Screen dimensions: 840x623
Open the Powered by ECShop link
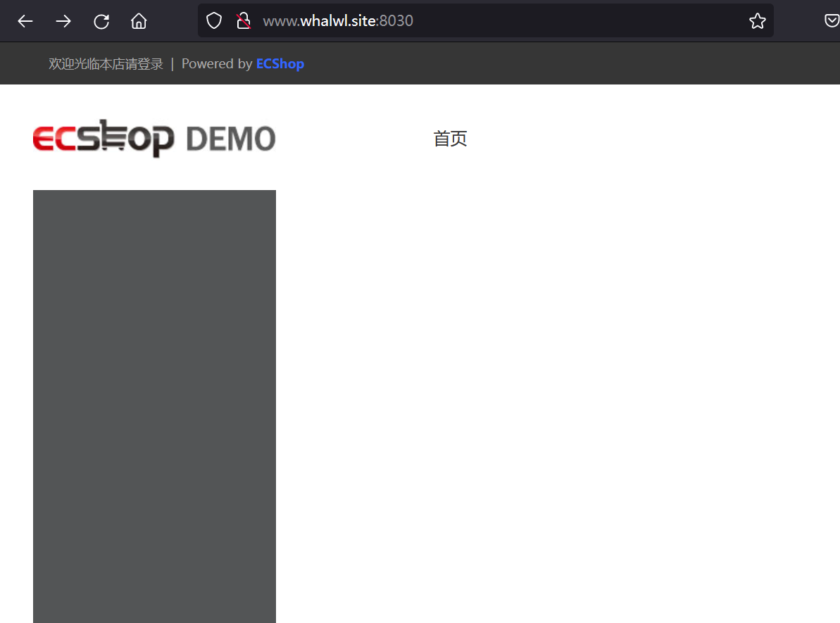(280, 63)
